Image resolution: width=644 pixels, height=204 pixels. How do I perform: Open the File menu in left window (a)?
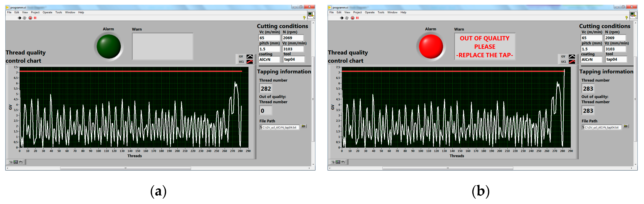pos(9,12)
